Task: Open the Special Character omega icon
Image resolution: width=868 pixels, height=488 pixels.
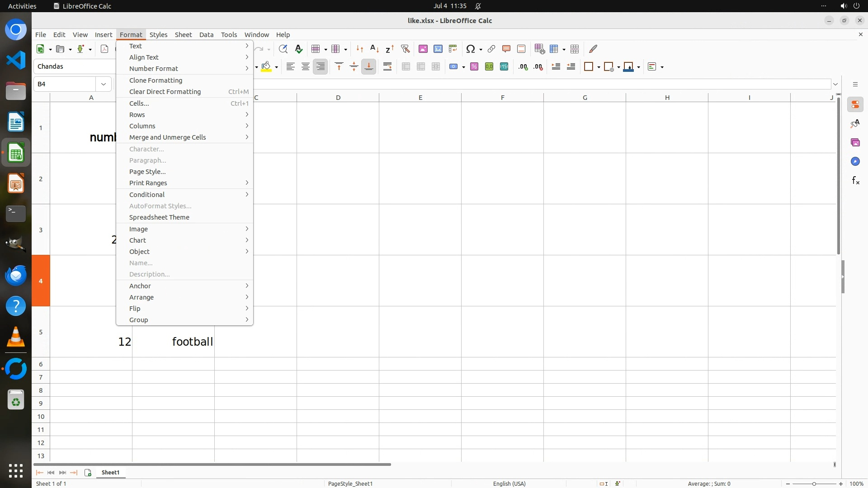Action: coord(471,49)
